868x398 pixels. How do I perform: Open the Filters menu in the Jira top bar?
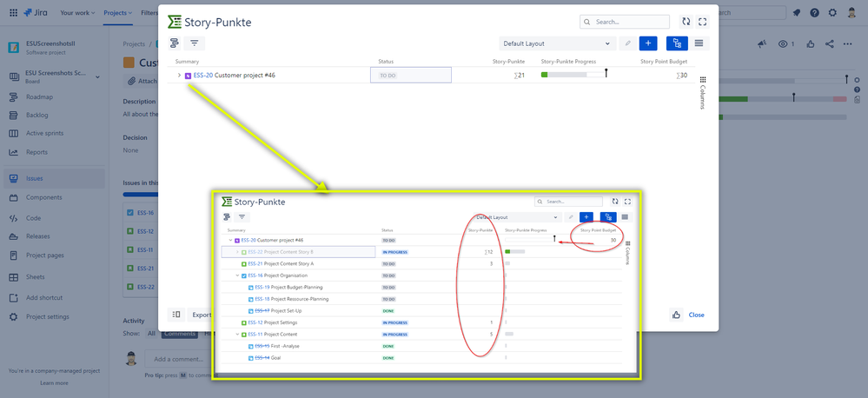click(x=149, y=13)
